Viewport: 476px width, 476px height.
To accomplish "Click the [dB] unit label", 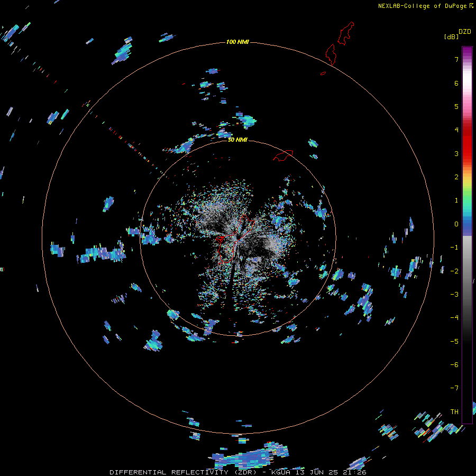I will (x=452, y=37).
